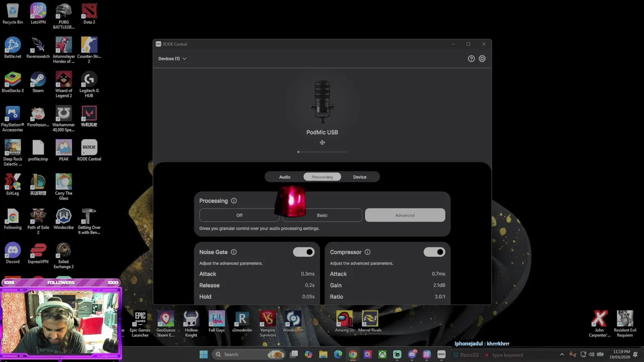This screenshot has height=362, width=644.
Task: Open RODE Central settings gear
Action: [482, 58]
